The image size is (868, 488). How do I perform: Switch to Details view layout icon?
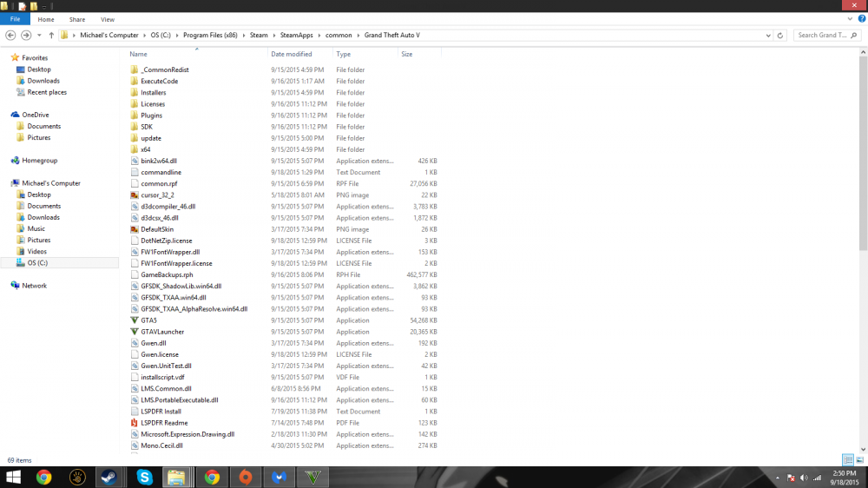click(848, 459)
